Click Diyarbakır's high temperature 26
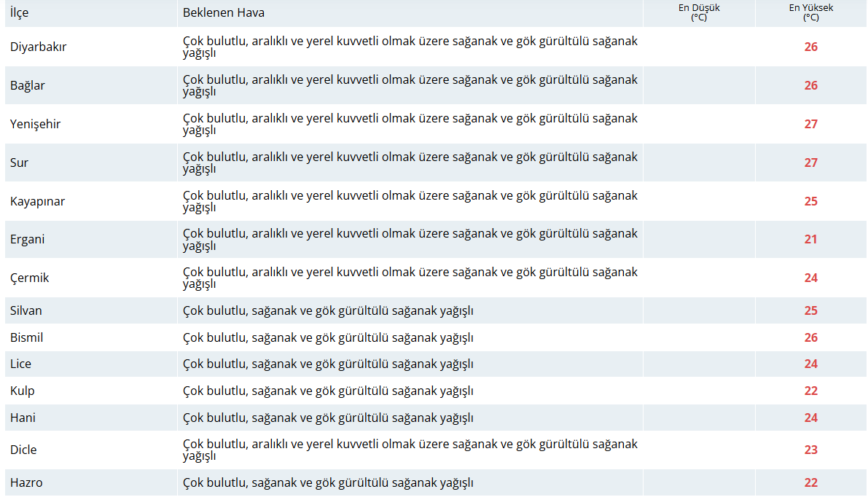The height and width of the screenshot is (497, 868). pos(811,47)
